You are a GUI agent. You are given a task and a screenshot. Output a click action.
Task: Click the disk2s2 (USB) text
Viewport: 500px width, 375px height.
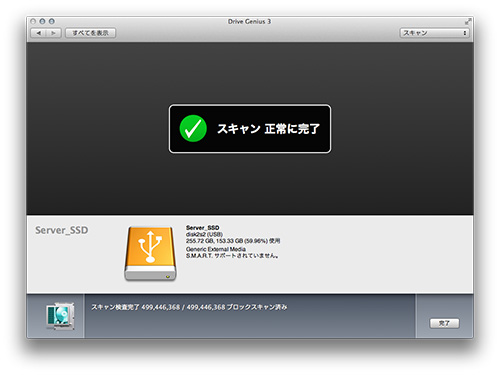[204, 234]
